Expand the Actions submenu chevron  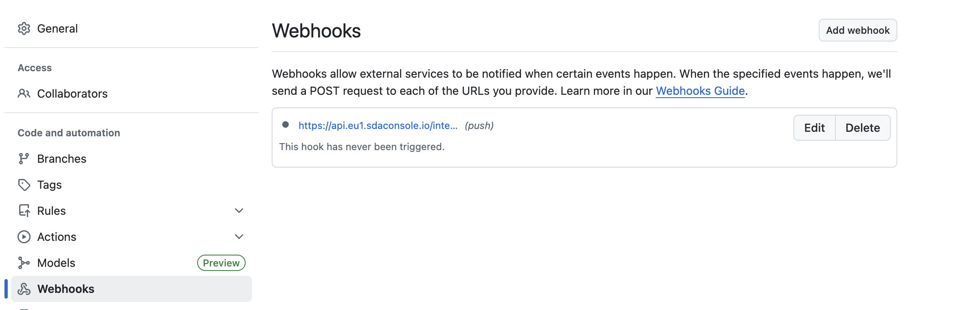click(239, 237)
